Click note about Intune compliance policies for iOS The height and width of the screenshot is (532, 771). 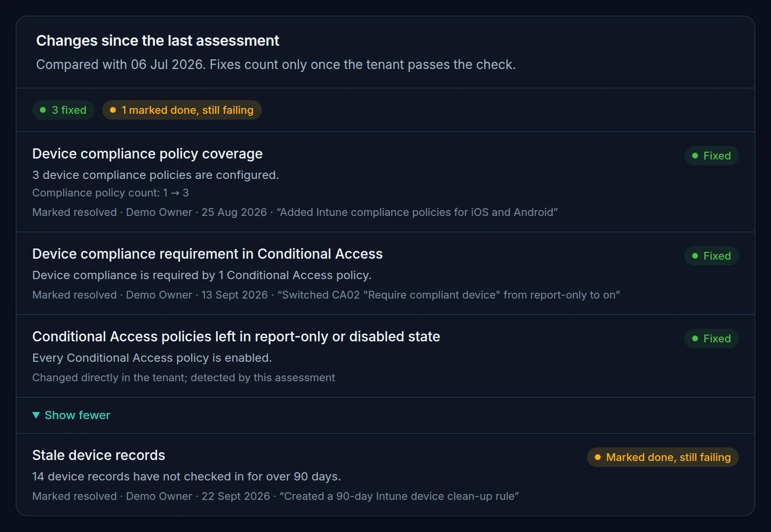pyautogui.click(x=417, y=213)
